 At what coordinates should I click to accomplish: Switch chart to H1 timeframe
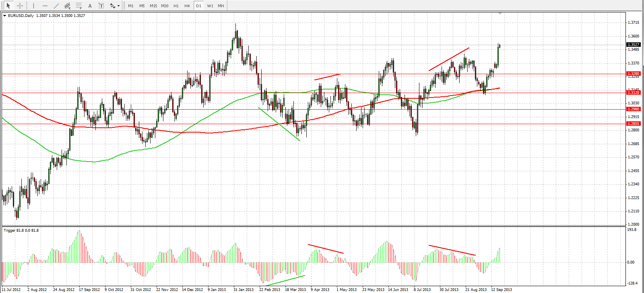[176, 6]
